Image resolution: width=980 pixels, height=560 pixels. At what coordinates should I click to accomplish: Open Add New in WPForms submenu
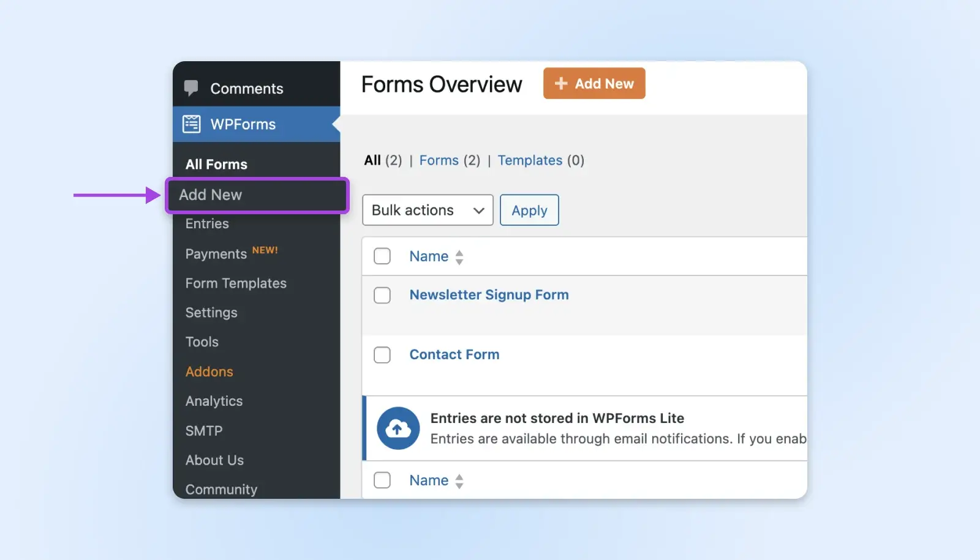pos(211,195)
